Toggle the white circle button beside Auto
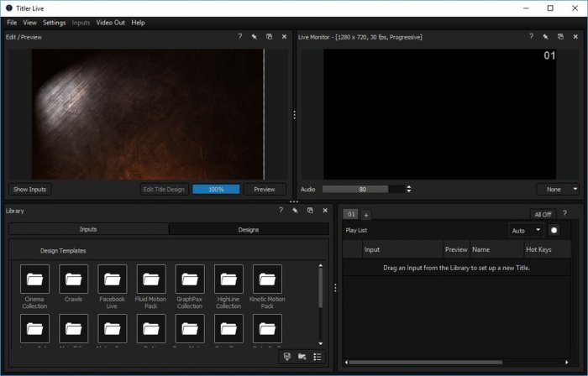Viewport: 588px width, 376px height. 554,230
